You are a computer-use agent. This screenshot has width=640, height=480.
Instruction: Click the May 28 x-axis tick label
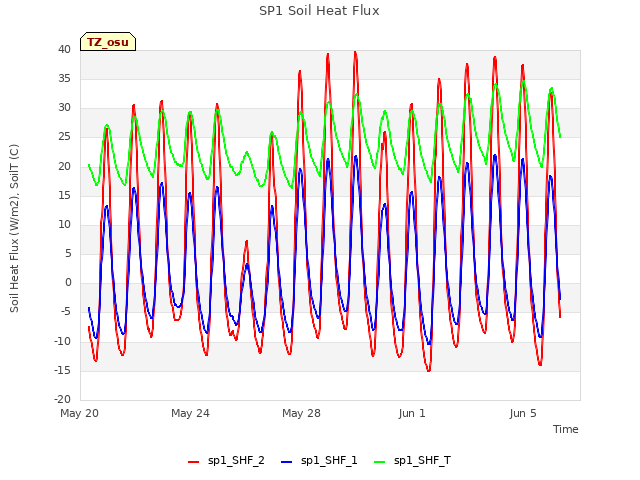click(301, 413)
